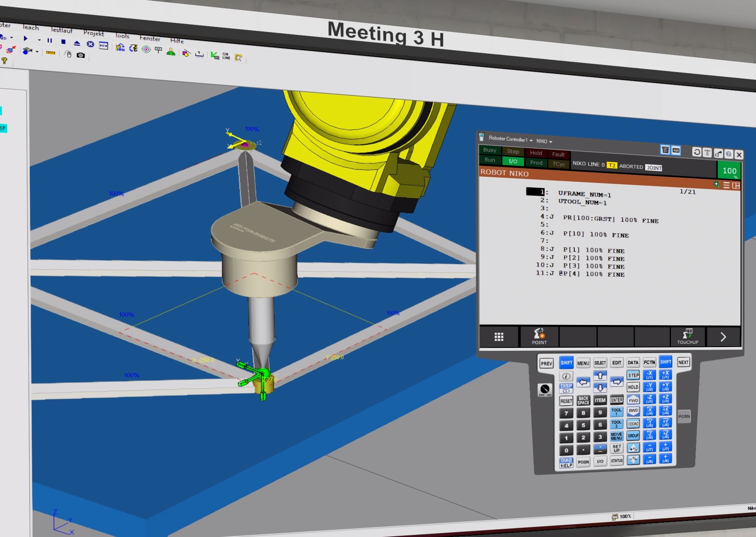The image size is (756, 537).
Task: Click the export arrow icon in pendant header
Action: (x=718, y=153)
